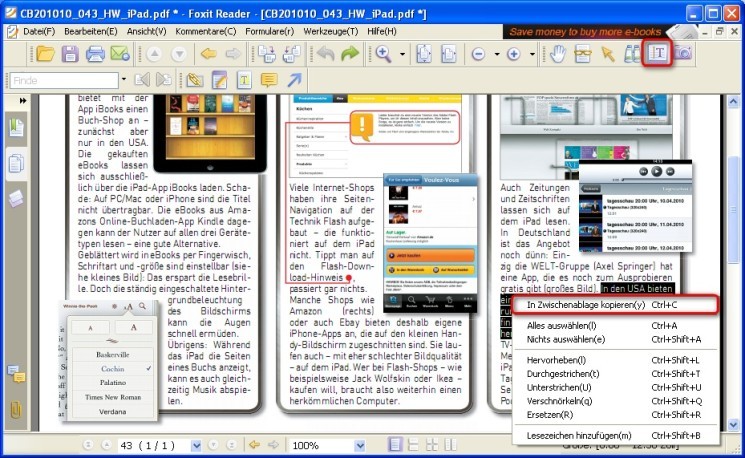The width and height of the screenshot is (745, 458).
Task: Switch to single page layout in the status bar
Action: [x=394, y=445]
